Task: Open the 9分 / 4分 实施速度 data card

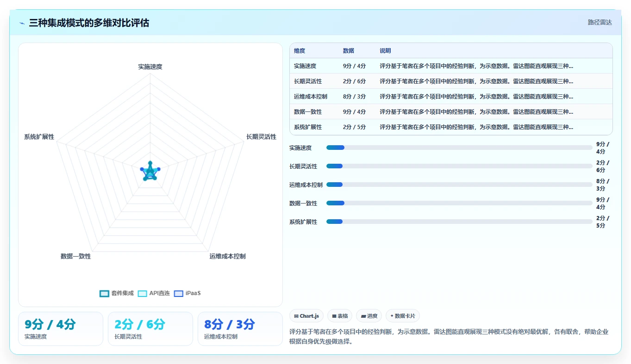Action: 61,329
